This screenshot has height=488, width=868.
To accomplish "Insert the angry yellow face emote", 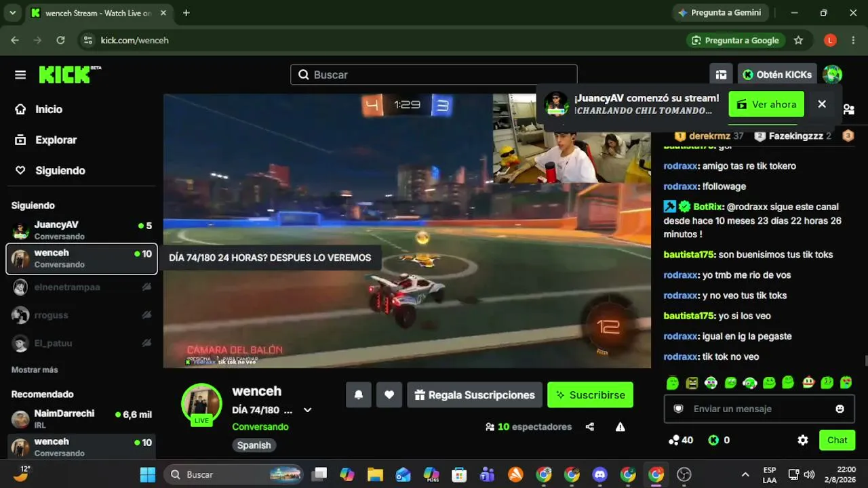I will [x=692, y=383].
